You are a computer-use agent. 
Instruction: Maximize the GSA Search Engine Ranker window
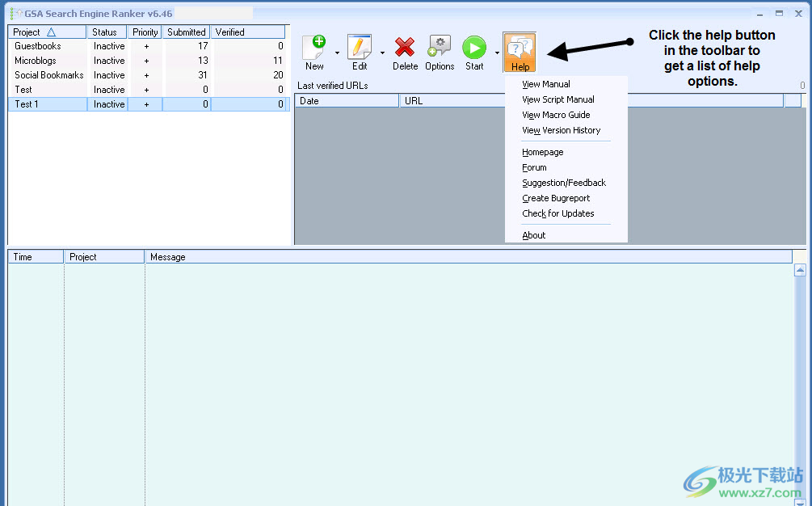click(779, 14)
